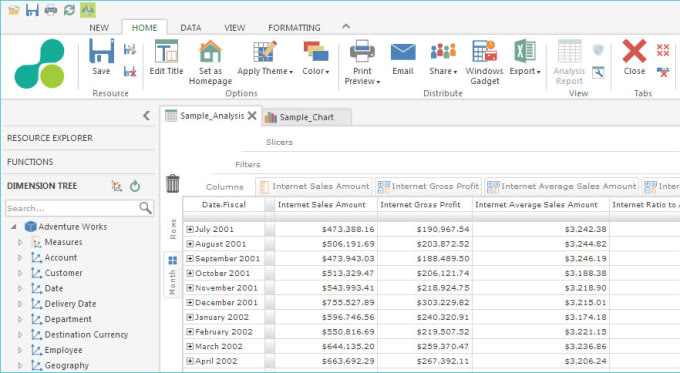Expand the Measures tree node
Screen dimensions: 680x373
point(20,242)
